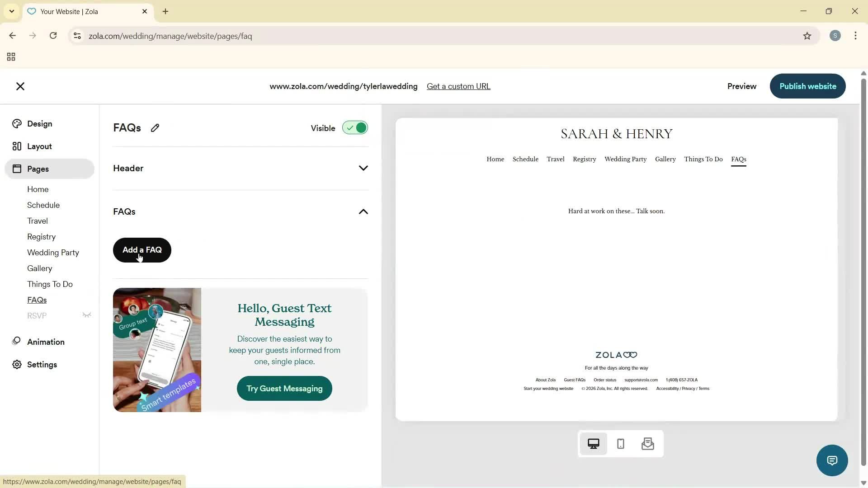868x488 pixels.
Task: Collapse the FAQs section
Action: pyautogui.click(x=363, y=211)
